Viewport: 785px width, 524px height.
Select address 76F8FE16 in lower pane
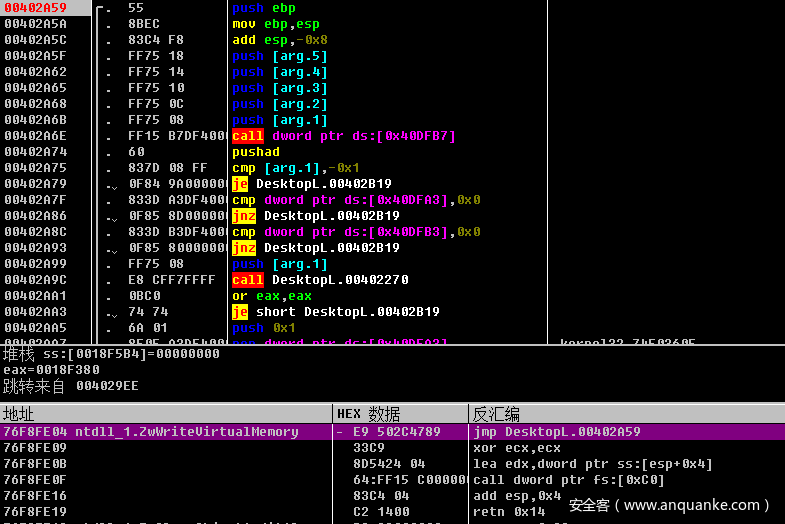[36, 496]
